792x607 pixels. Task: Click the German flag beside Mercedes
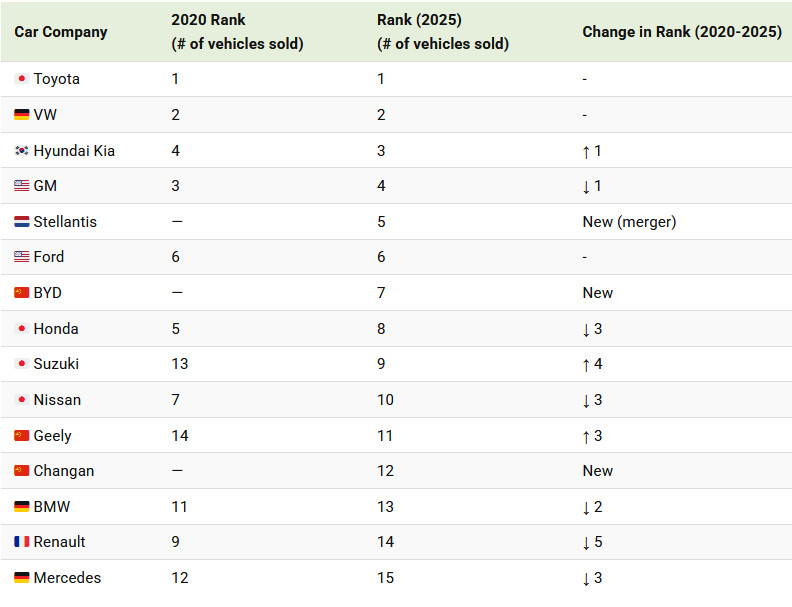tap(22, 578)
